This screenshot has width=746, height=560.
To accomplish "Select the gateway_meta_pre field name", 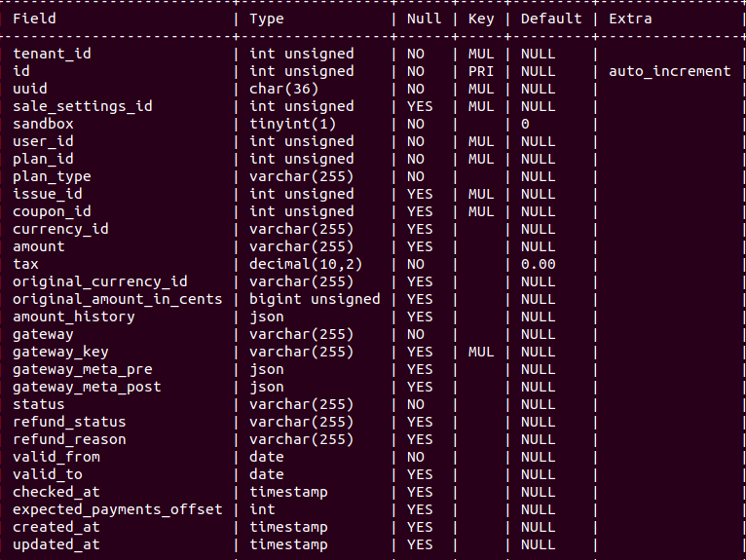I will click(83, 369).
